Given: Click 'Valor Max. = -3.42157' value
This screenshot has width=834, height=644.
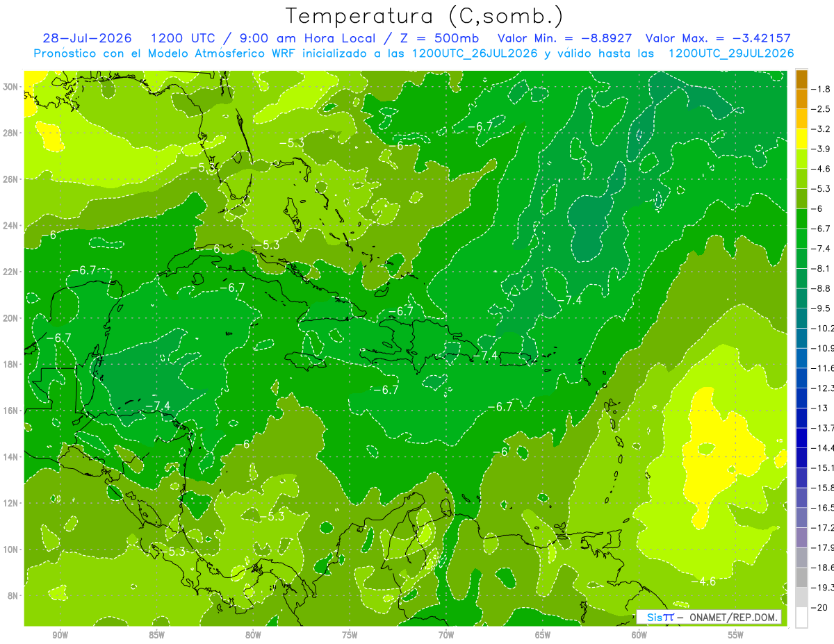Looking at the screenshot, I should point(718,38).
